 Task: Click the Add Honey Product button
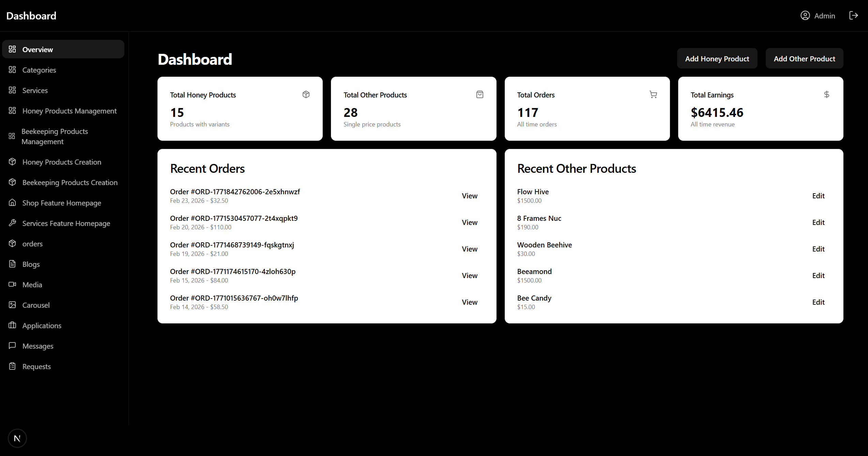717,58
